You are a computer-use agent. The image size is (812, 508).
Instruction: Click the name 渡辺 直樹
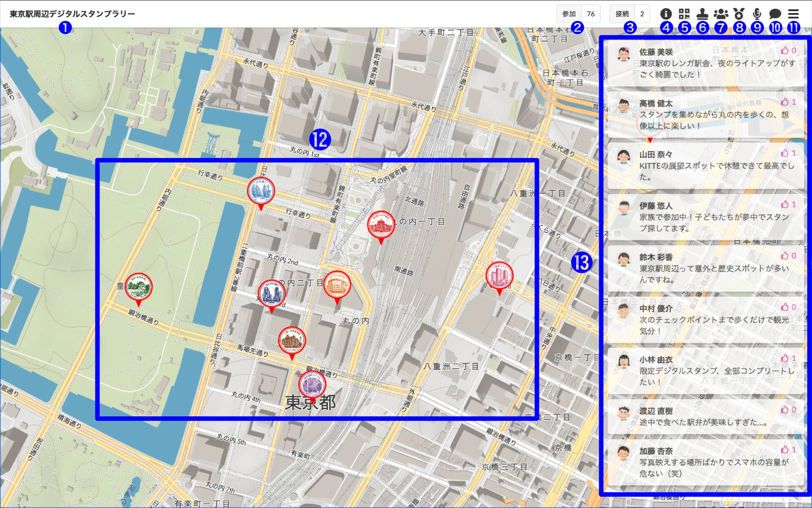pos(656,411)
